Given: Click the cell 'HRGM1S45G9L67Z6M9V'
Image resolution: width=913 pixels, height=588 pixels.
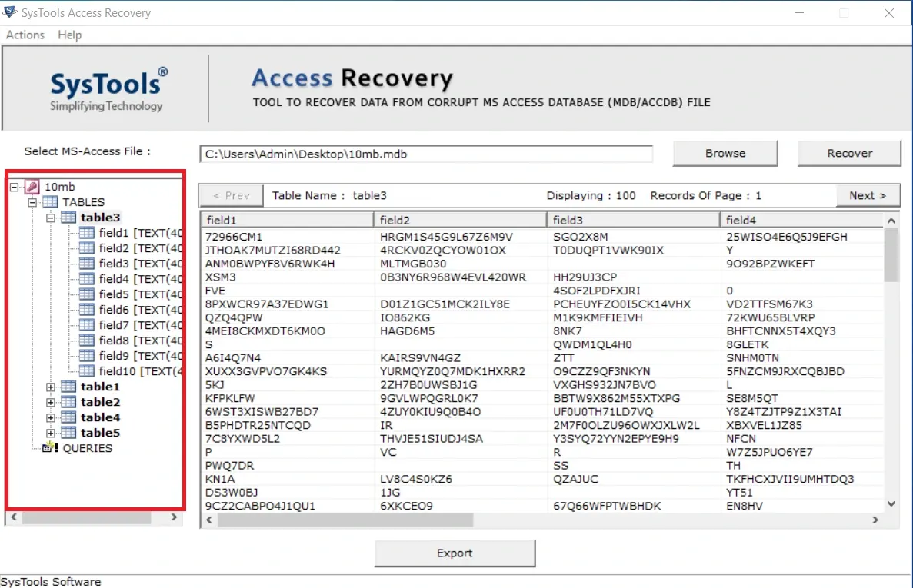Looking at the screenshot, I should point(446,237).
